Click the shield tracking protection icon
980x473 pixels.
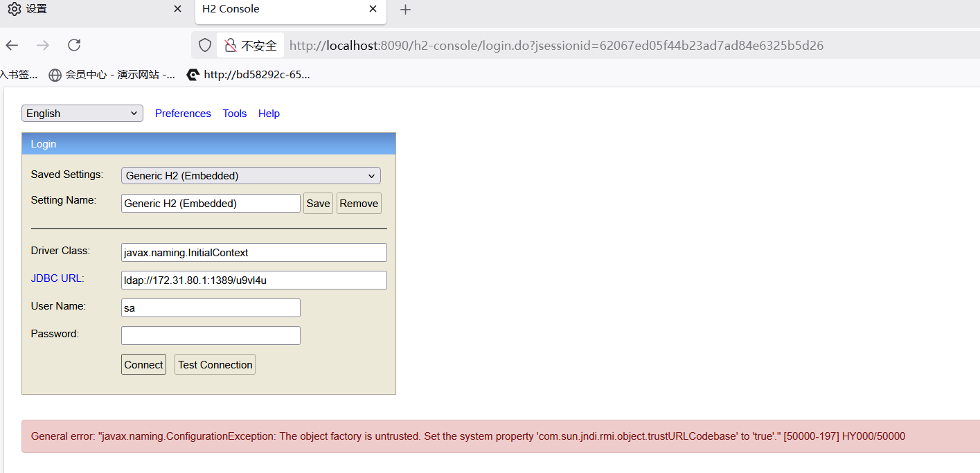[205, 46]
